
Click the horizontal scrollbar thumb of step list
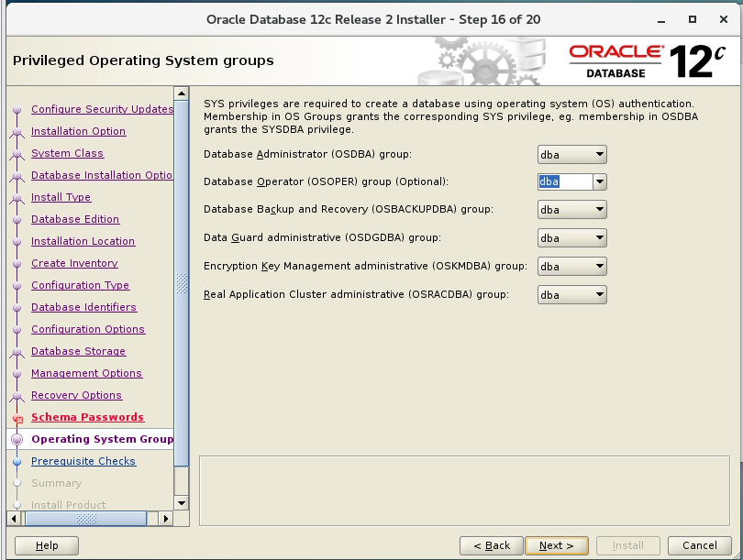tap(86, 519)
